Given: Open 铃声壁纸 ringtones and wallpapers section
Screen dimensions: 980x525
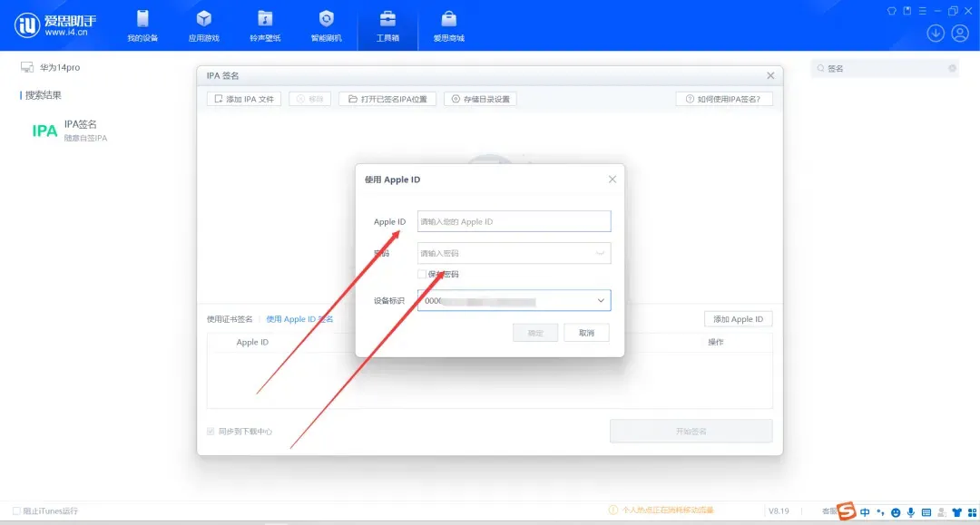Looking at the screenshot, I should click(265, 25).
